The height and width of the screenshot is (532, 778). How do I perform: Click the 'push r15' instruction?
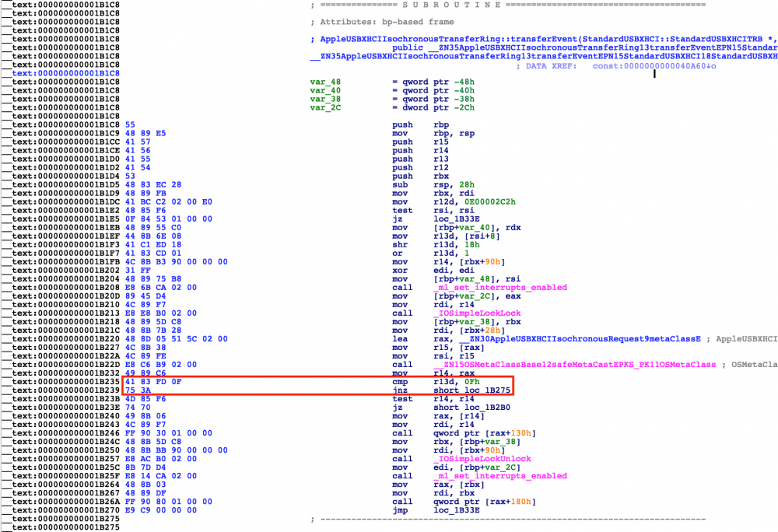click(420, 142)
